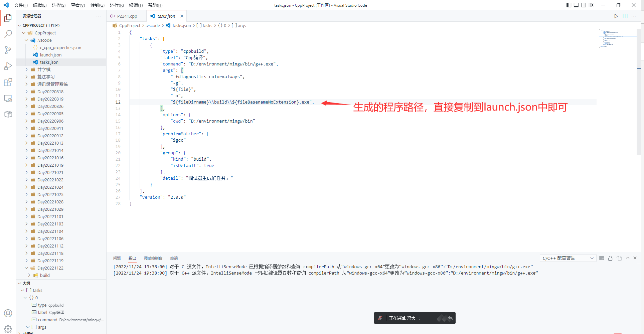The height and width of the screenshot is (334, 644).
Task: Open the output channel dropdown C/C++ 配置警告
Action: 568,258
